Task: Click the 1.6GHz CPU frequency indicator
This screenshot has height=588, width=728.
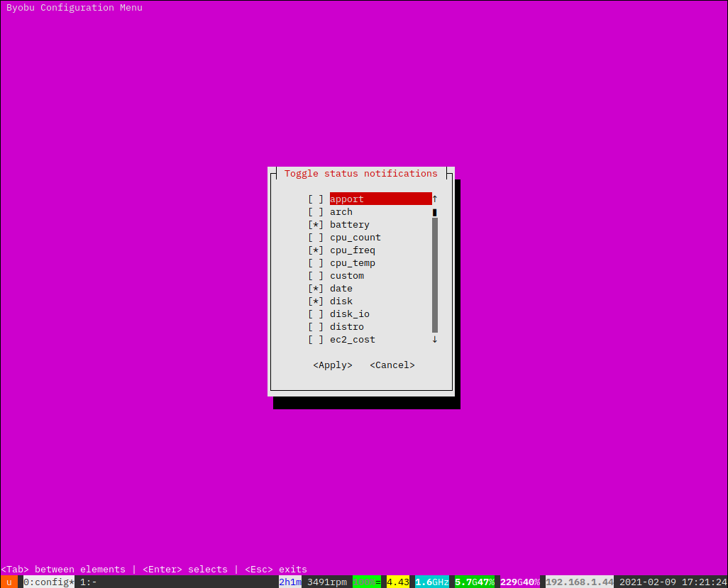Action: click(x=432, y=582)
